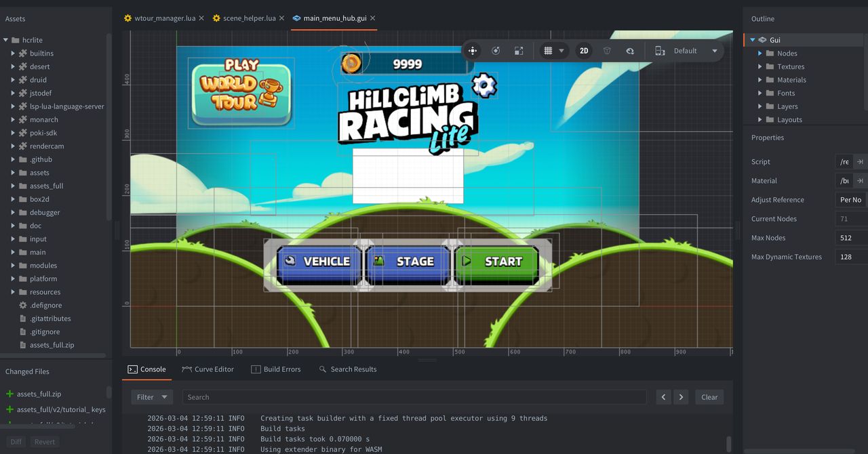
Task: Click the console Search input field
Action: click(414, 397)
